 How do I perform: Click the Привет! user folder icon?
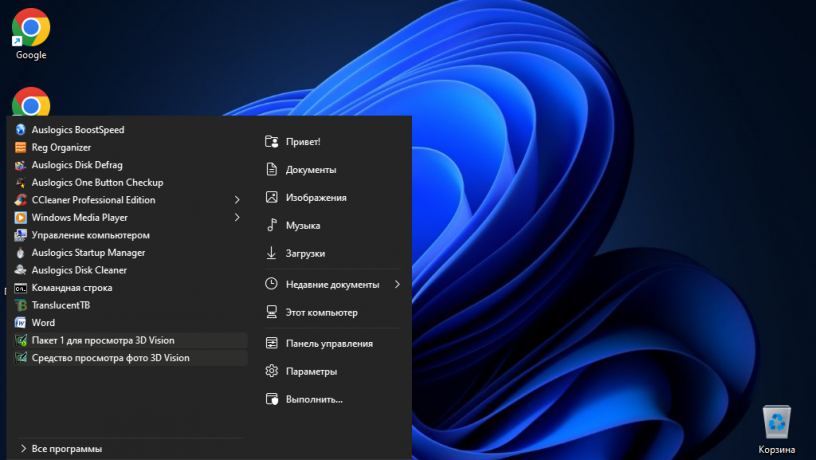[272, 142]
